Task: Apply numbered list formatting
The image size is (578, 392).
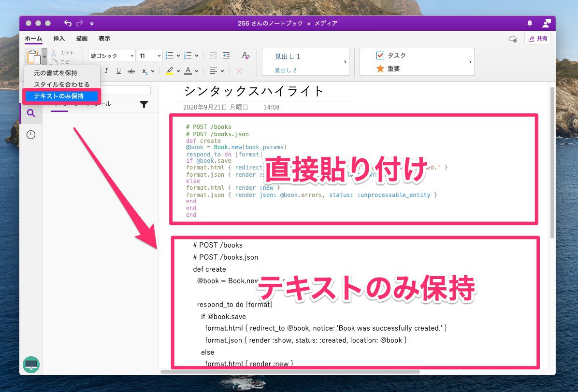Action: tap(188, 56)
